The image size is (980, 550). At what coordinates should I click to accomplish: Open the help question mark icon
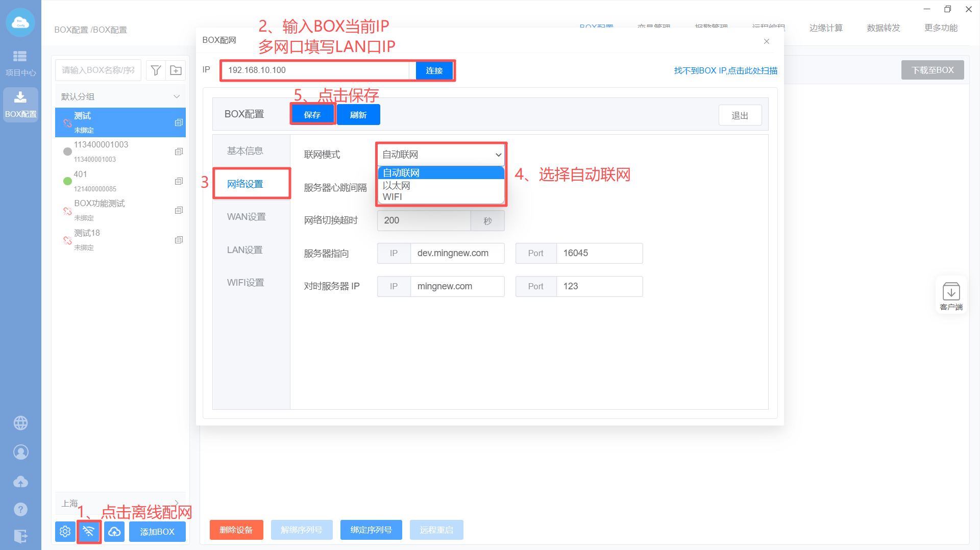click(20, 509)
